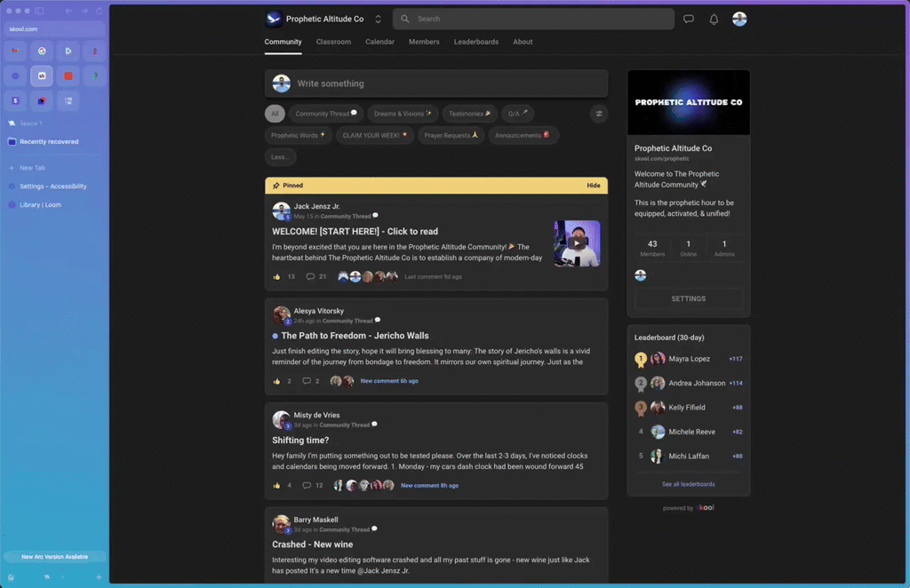Open the post filter sliders icon
This screenshot has width=910, height=588.
598,114
